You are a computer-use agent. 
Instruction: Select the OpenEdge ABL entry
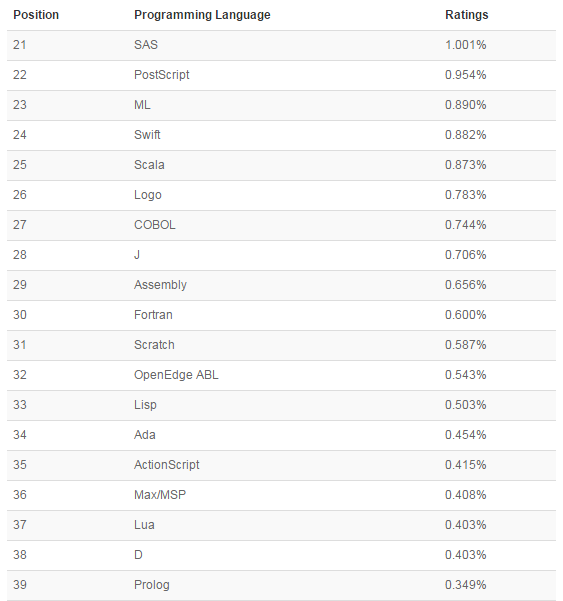176,375
